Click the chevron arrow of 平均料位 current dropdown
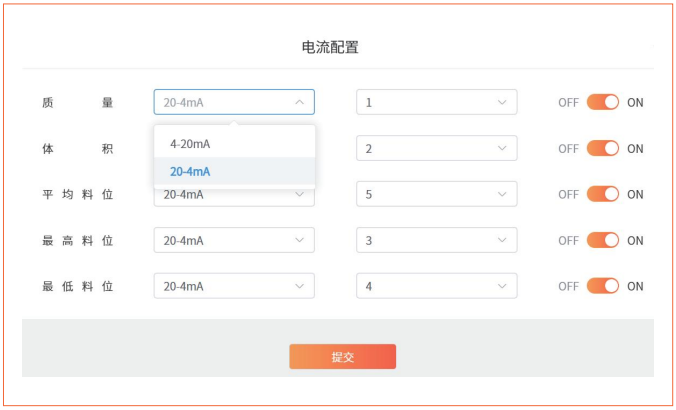The image size is (676, 410). [x=299, y=194]
